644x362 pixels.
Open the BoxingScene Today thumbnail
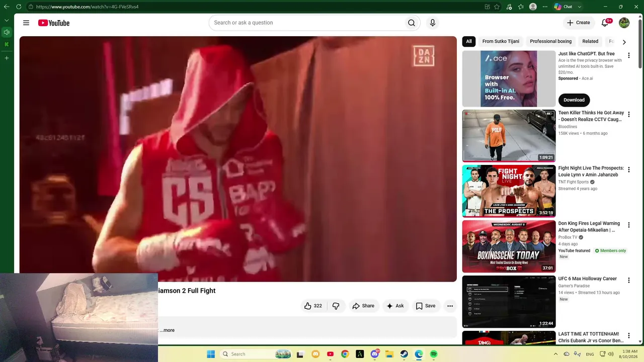point(509,246)
